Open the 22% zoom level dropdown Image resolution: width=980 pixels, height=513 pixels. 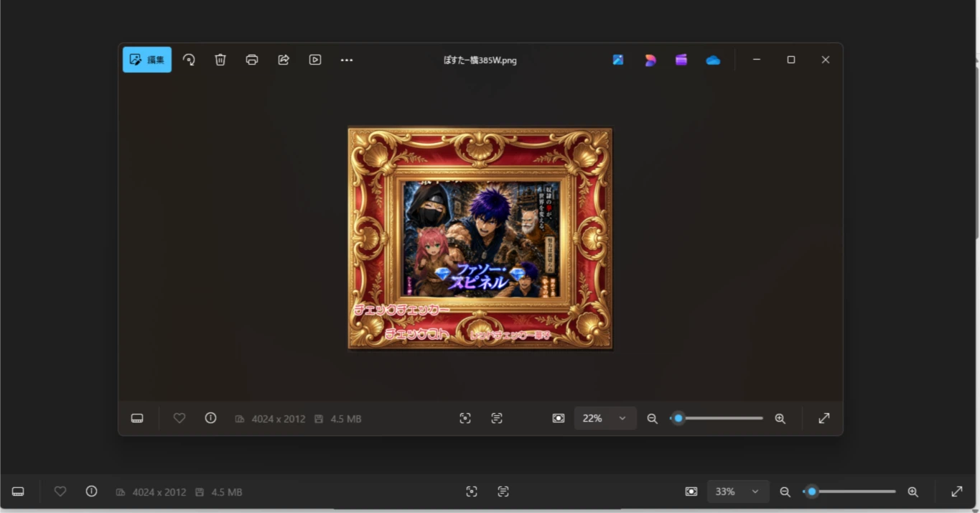[605, 418]
